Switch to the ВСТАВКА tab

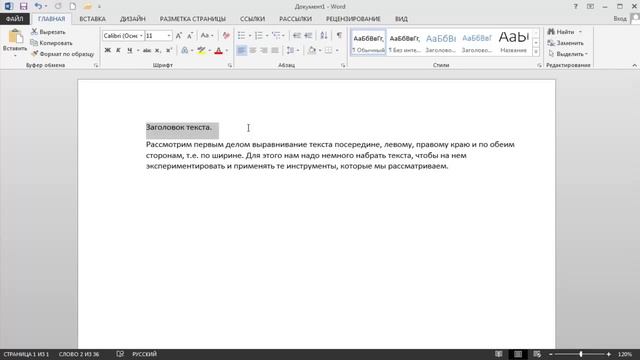pos(92,19)
